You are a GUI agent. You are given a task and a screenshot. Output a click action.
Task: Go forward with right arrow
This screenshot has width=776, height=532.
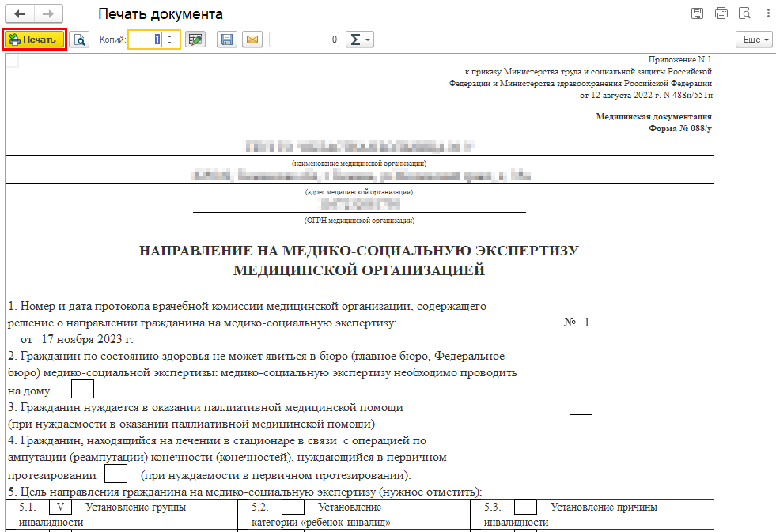48,14
